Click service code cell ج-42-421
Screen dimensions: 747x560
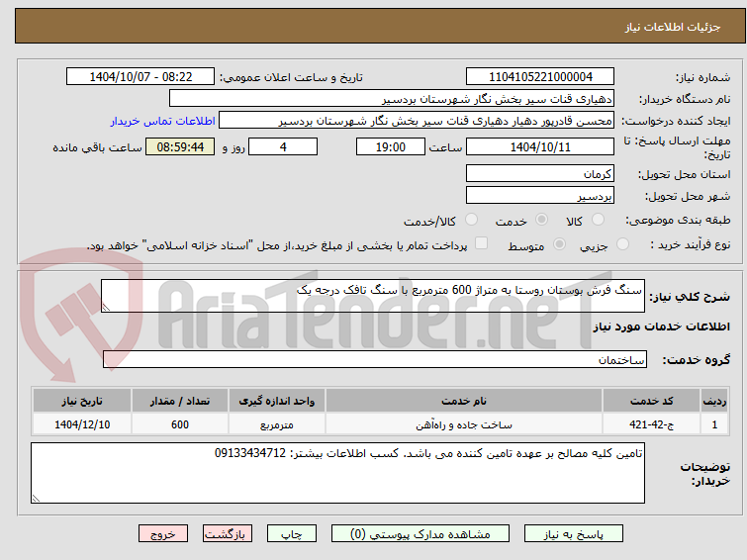[x=651, y=424]
